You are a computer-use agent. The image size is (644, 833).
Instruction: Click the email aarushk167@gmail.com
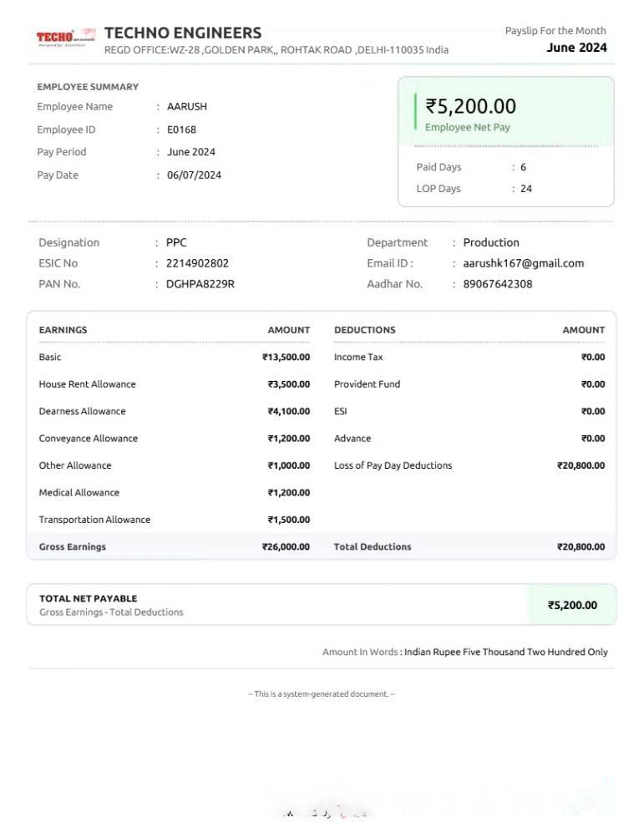[524, 263]
